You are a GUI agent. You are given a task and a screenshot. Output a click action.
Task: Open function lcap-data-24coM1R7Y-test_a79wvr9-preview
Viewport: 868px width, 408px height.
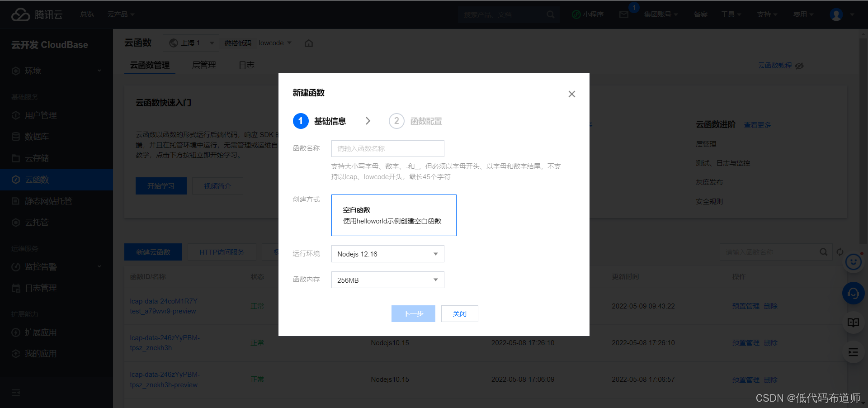[165, 306]
